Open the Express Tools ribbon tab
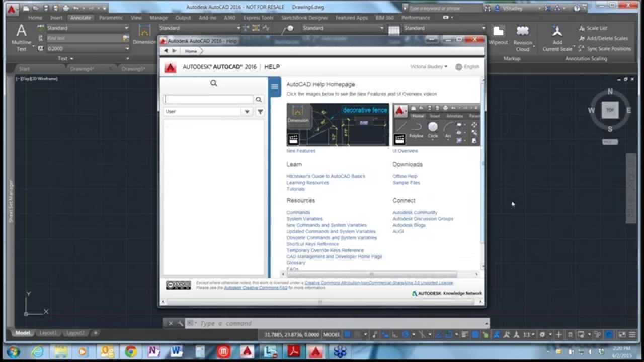 pos(258,18)
